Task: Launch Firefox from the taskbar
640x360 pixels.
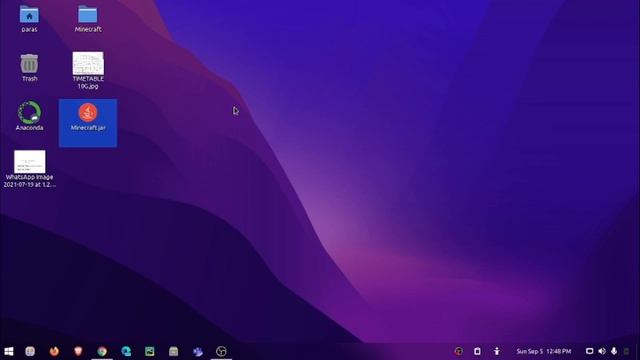Action: [x=54, y=351]
